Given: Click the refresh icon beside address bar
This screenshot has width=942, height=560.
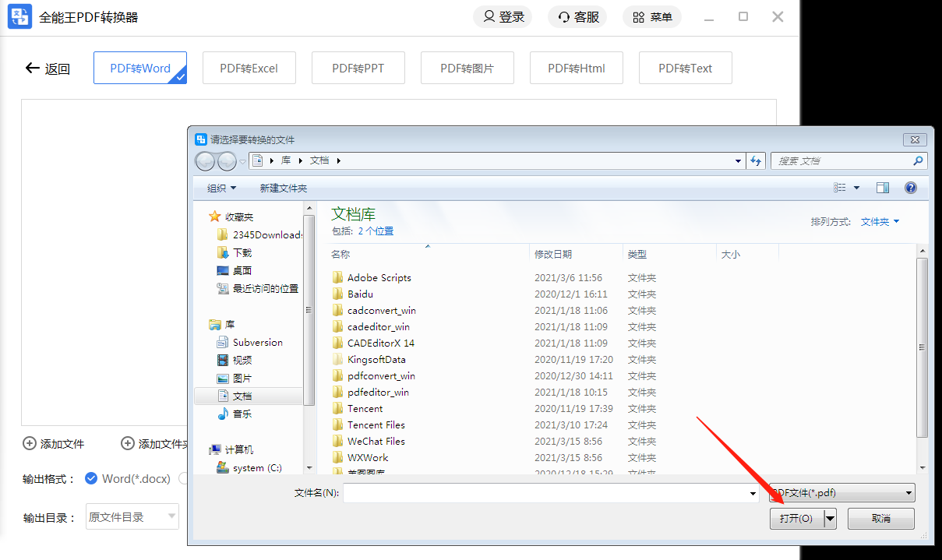Looking at the screenshot, I should pyautogui.click(x=755, y=161).
